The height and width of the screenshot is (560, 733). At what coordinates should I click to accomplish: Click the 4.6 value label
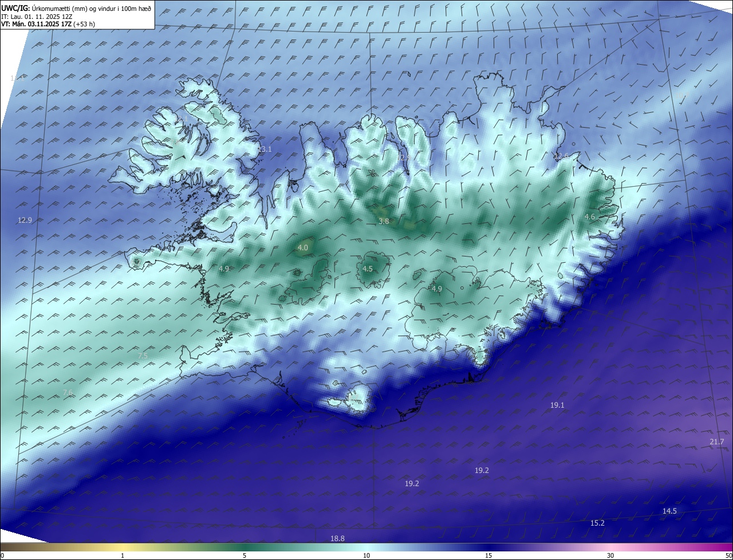point(590,216)
